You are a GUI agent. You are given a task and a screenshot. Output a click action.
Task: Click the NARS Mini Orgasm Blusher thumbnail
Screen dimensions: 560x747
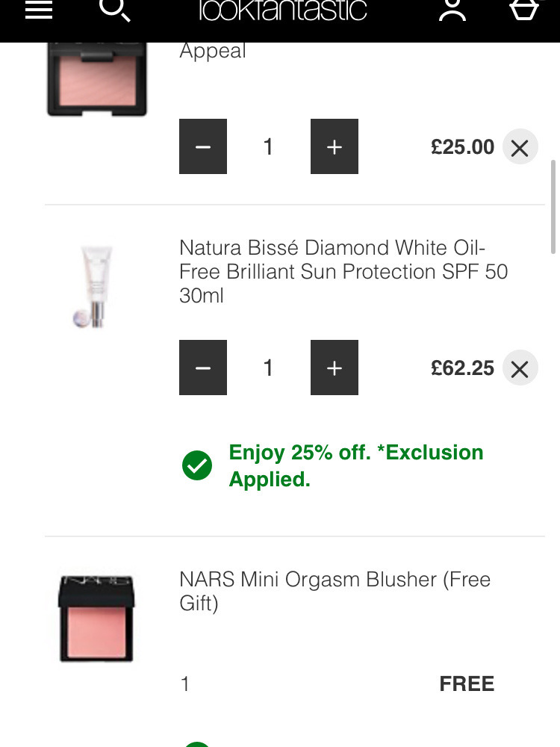click(x=96, y=617)
